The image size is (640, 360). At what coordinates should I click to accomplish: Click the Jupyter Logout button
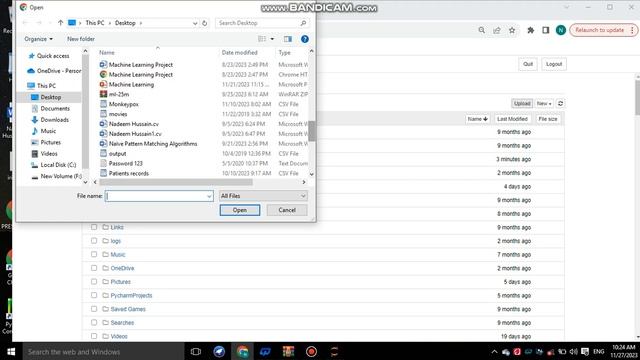point(554,64)
